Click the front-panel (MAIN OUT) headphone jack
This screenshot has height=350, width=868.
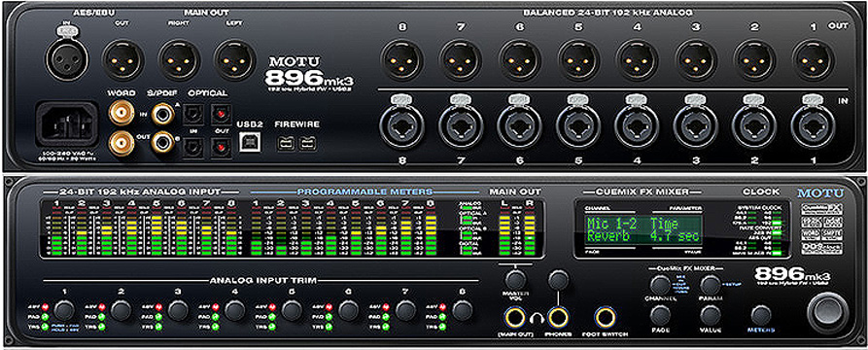click(x=515, y=317)
